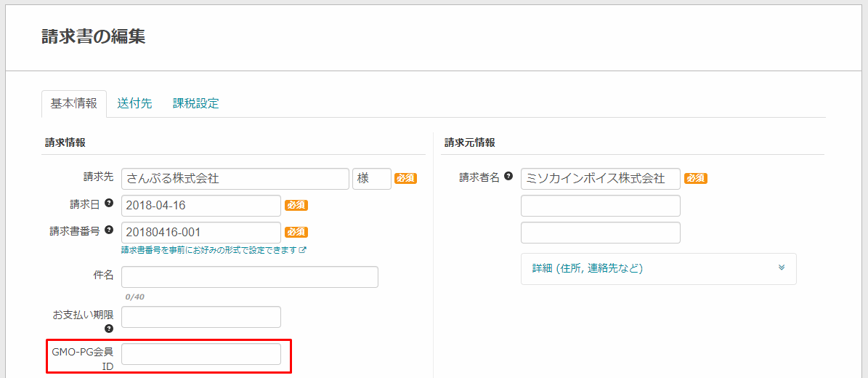Click the external link icon after 設定できます
The image size is (868, 378).
tap(302, 250)
